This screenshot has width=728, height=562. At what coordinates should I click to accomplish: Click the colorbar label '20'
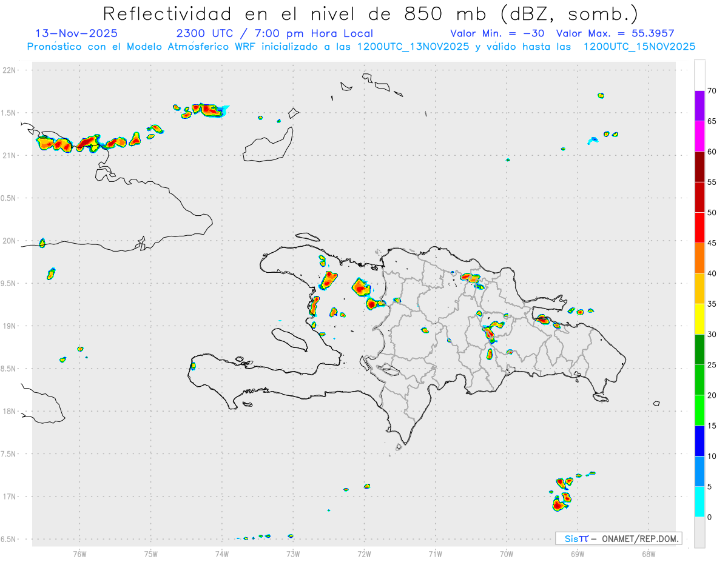click(712, 395)
